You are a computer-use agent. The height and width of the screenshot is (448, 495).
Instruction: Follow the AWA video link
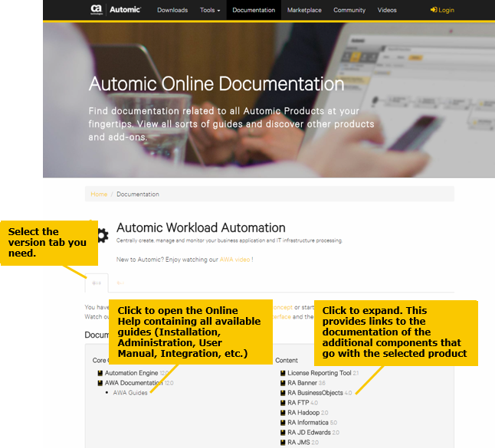pyautogui.click(x=236, y=260)
